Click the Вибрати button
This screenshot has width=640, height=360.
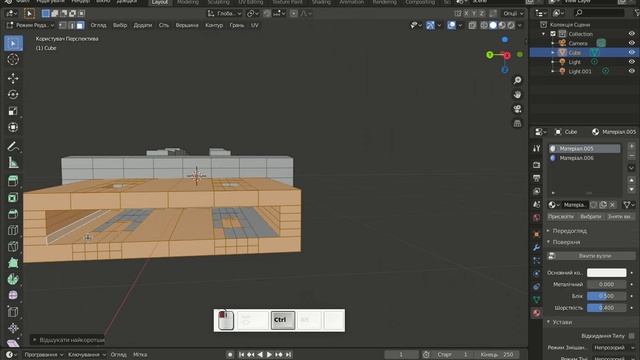click(x=590, y=217)
